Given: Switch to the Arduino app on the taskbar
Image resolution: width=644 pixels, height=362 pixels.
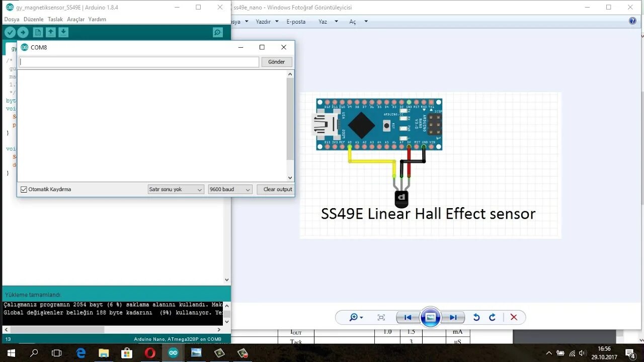Looking at the screenshot, I should coord(173,353).
